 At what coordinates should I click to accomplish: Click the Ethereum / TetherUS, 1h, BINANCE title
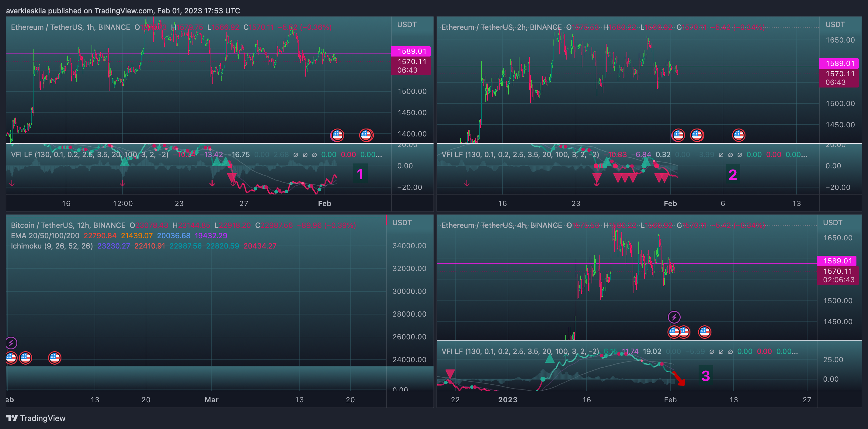(71, 27)
